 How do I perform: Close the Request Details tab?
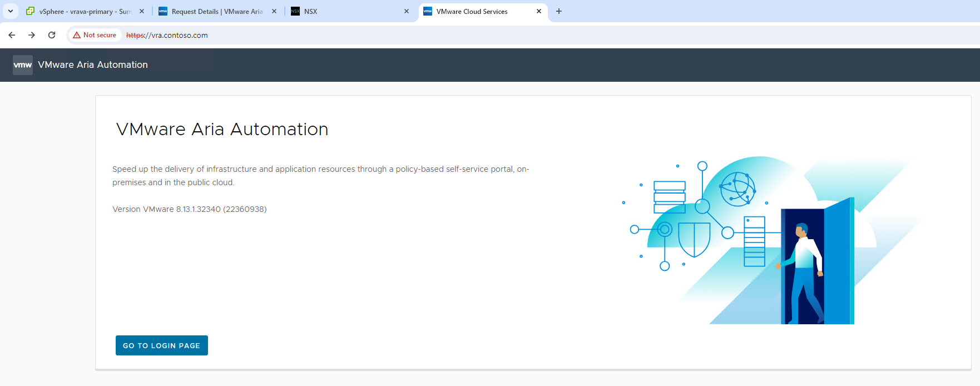[x=274, y=11]
